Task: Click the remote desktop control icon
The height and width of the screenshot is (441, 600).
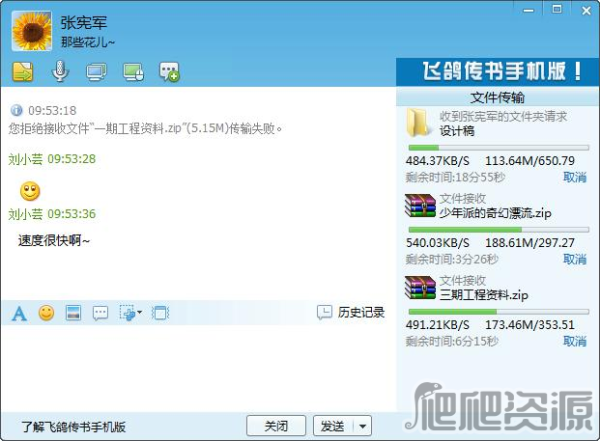Action: (x=133, y=72)
